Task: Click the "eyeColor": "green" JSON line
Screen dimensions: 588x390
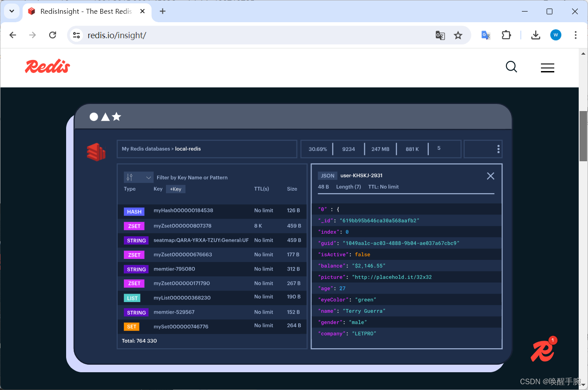Action: point(406,300)
